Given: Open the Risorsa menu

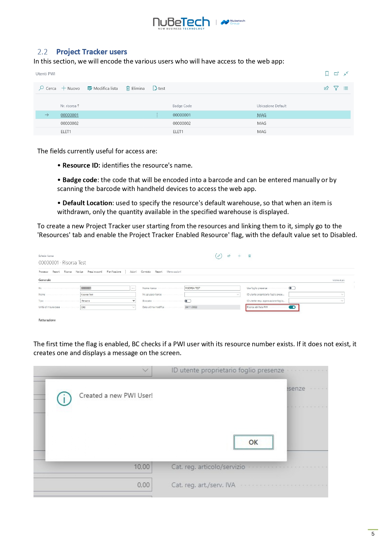Looking at the screenshot, I should click(68, 272).
